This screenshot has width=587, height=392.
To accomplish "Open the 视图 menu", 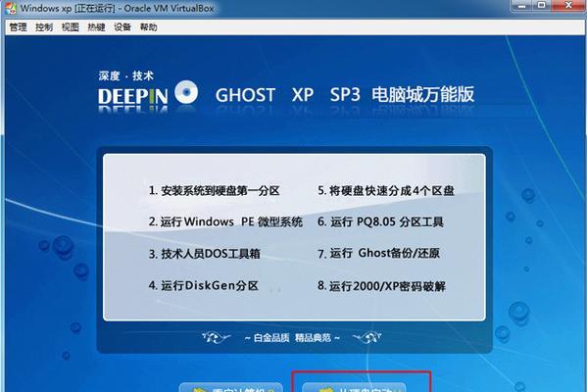I will (70, 27).
